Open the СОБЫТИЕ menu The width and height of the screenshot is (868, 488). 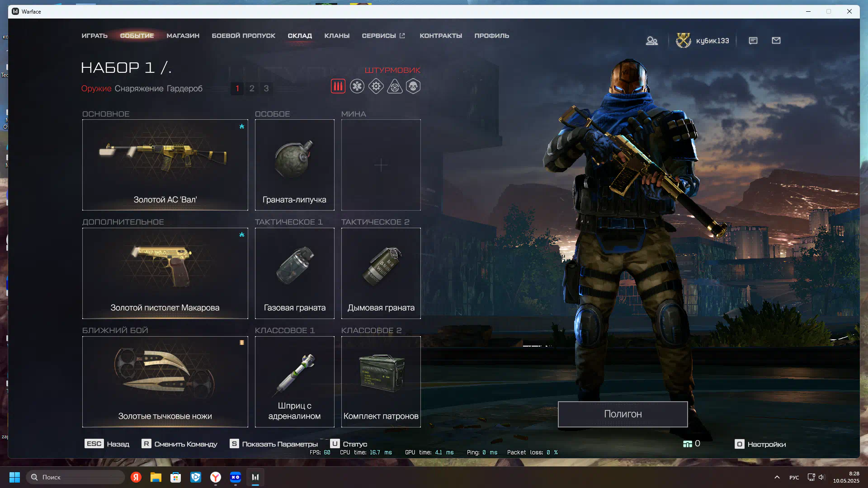[137, 36]
